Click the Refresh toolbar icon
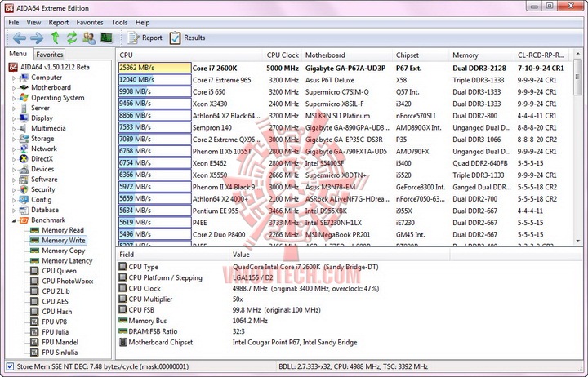The width and height of the screenshot is (588, 377). click(72, 38)
